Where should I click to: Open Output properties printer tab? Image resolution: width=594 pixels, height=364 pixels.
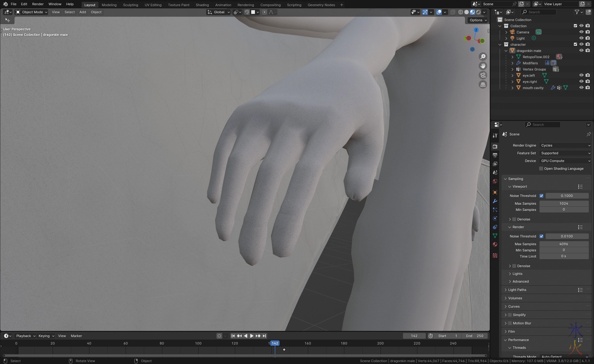click(x=495, y=155)
